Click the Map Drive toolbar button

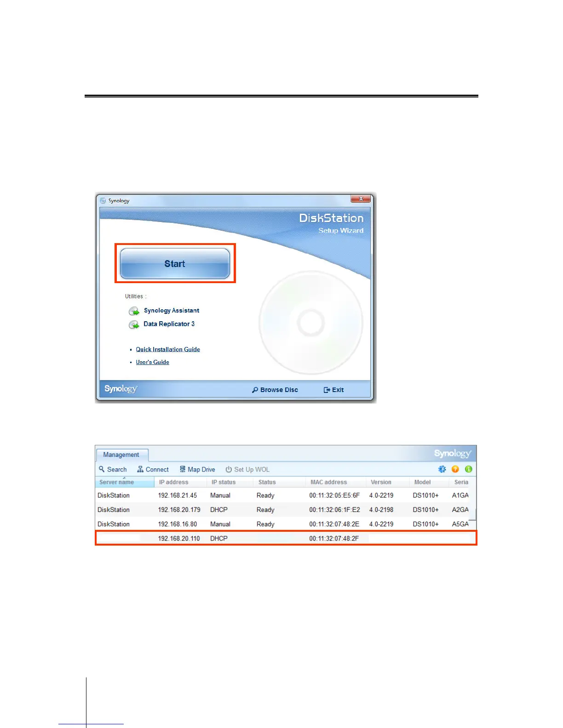click(197, 469)
